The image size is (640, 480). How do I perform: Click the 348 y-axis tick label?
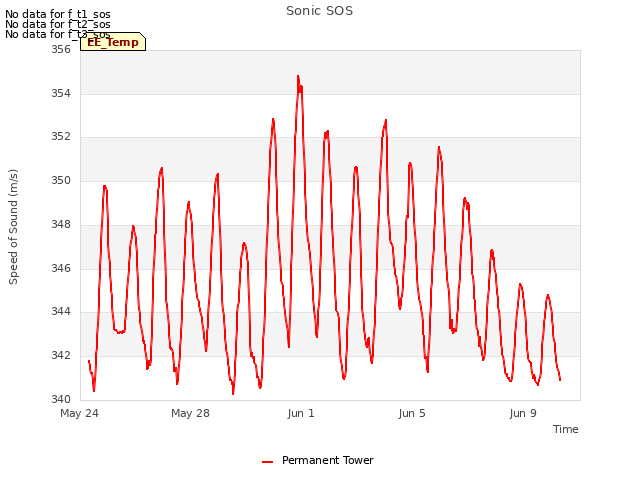[x=61, y=224]
